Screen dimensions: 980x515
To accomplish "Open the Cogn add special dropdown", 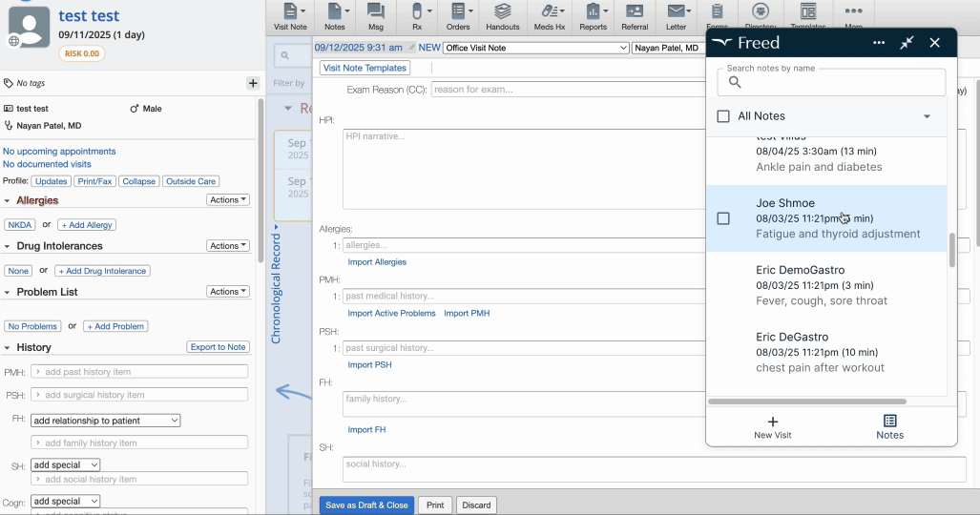I will (x=65, y=502).
